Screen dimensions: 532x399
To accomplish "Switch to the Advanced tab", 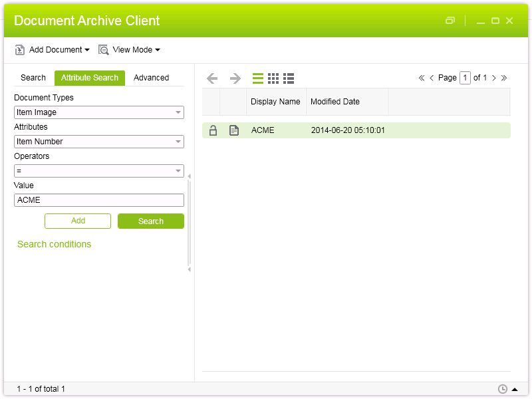I will [x=151, y=78].
